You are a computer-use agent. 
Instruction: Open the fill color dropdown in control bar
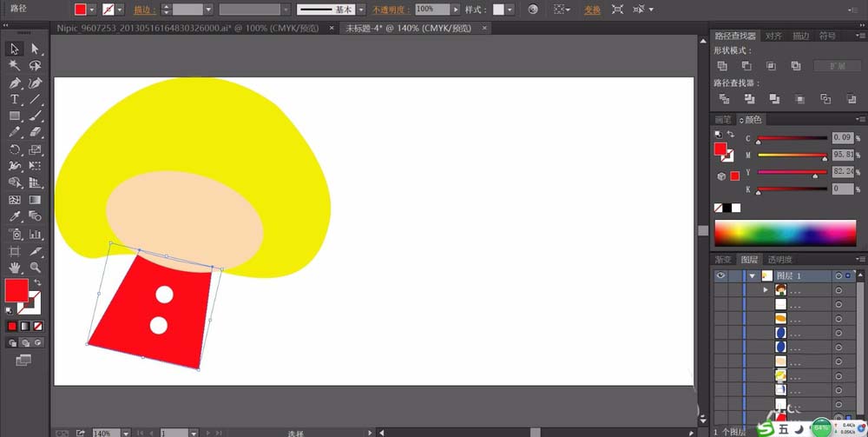pos(92,10)
